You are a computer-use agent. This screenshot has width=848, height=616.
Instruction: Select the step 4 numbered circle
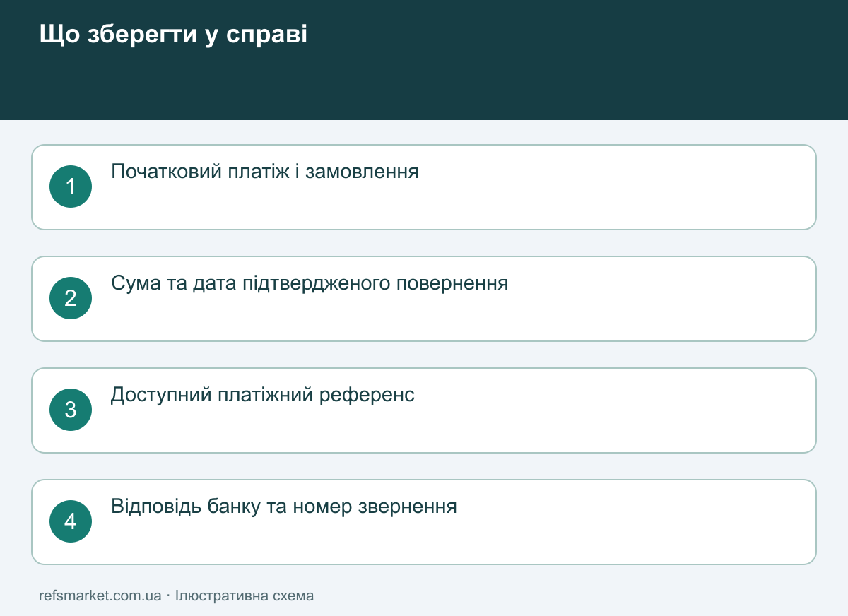click(x=71, y=521)
